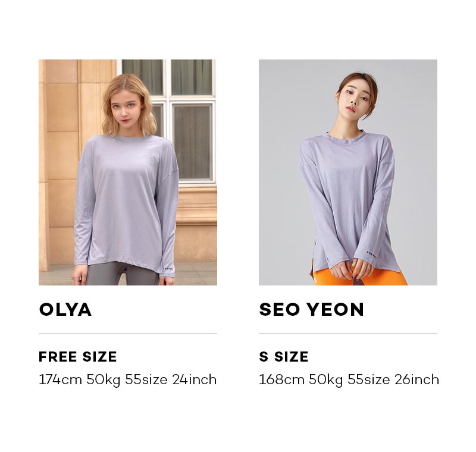Click the S SIZE label
This screenshot has height=452, width=476.
click(x=284, y=356)
